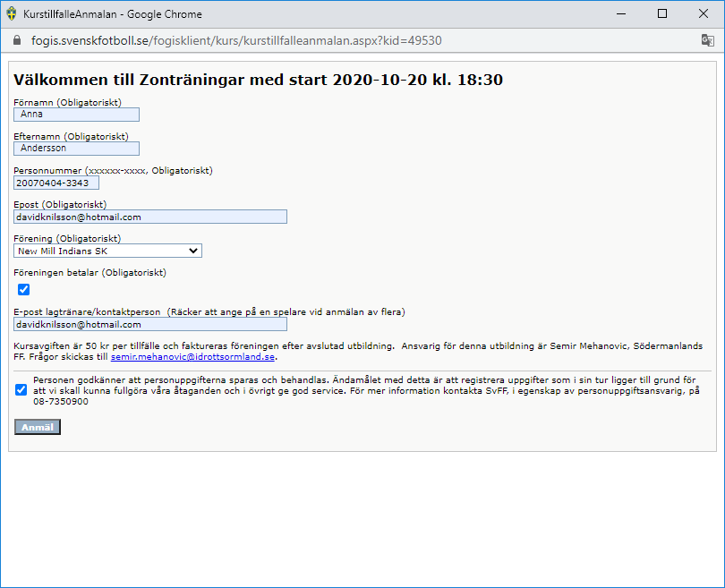Select the E-post lagtränare/kontaktperson field
Viewport: 725px width, 588px height.
pos(150,324)
